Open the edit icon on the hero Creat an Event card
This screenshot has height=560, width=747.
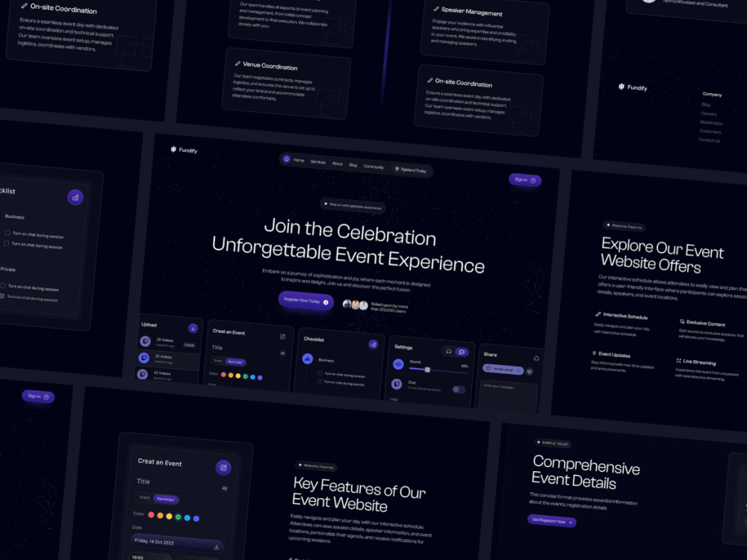(282, 337)
